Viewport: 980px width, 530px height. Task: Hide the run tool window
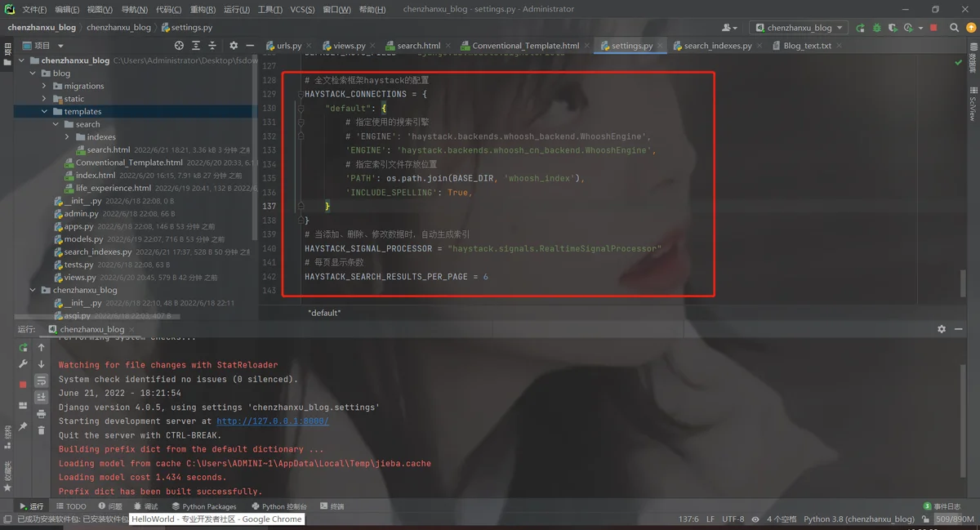tap(959, 329)
